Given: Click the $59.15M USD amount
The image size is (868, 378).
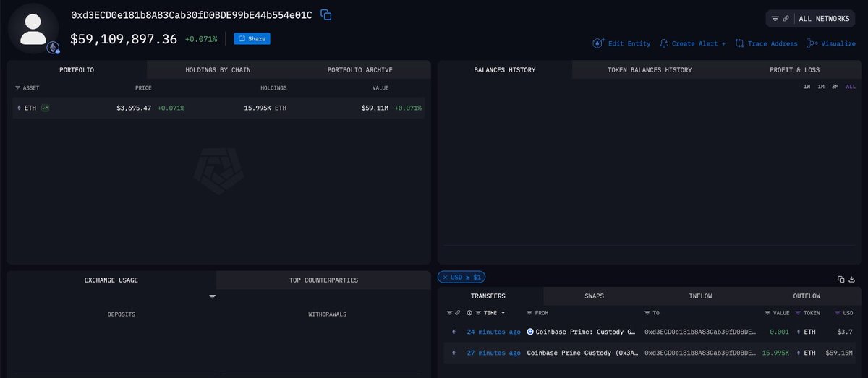Looking at the screenshot, I should pos(840,353).
